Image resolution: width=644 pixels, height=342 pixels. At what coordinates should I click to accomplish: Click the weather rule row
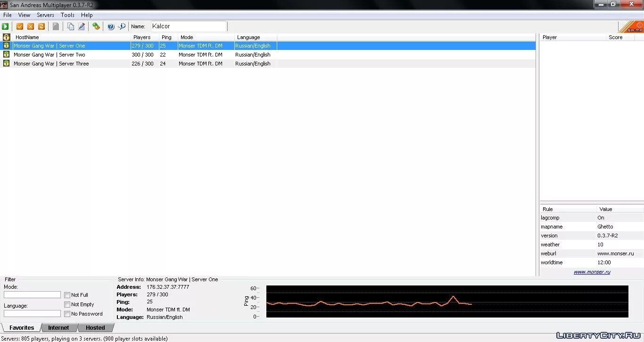[592, 244]
